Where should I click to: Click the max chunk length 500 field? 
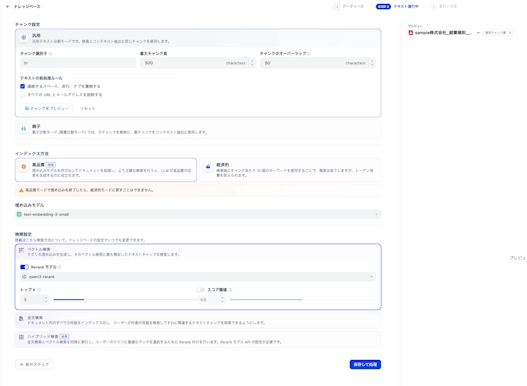[x=198, y=63]
